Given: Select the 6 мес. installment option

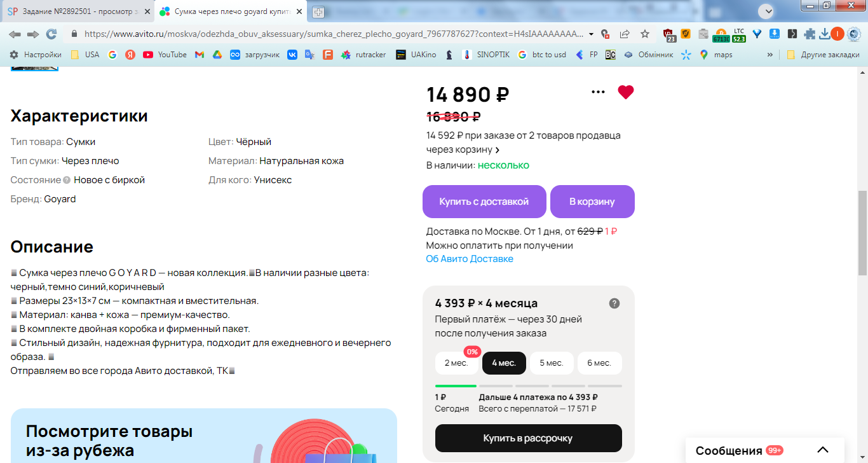Looking at the screenshot, I should (x=599, y=363).
